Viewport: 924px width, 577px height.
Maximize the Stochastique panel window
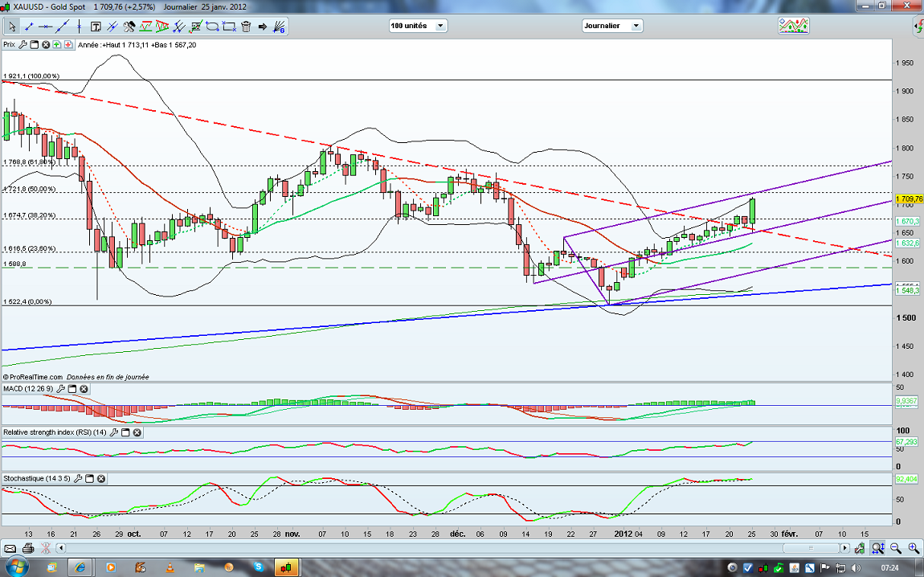point(89,479)
